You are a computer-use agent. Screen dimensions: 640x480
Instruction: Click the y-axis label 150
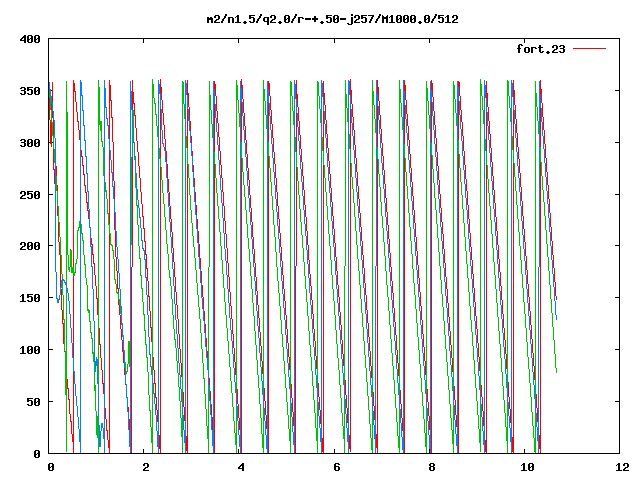30,298
